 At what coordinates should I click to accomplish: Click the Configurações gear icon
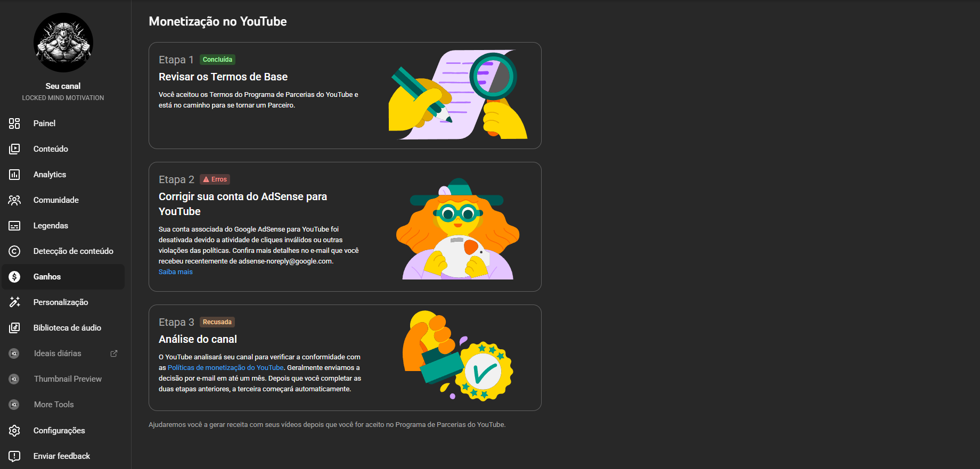[x=14, y=431]
